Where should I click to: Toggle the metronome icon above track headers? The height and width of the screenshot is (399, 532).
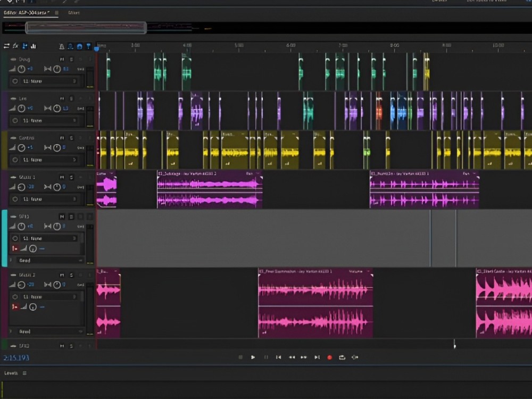(x=62, y=46)
